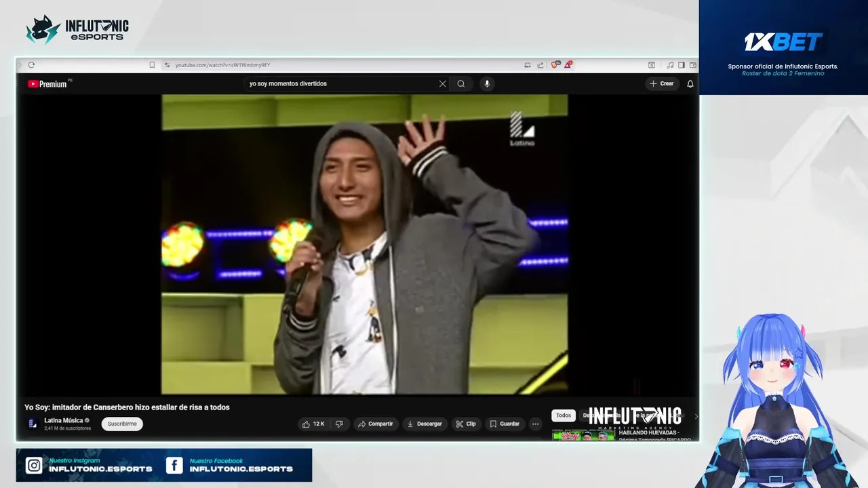This screenshot has height=488, width=868.
Task: Share the video via Compartir
Action: pyautogui.click(x=375, y=424)
